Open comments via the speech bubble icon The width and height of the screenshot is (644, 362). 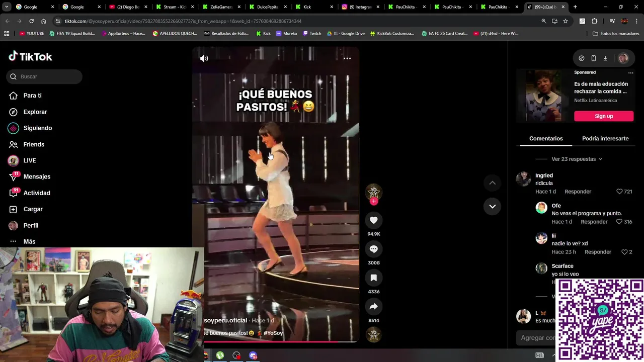click(x=373, y=249)
